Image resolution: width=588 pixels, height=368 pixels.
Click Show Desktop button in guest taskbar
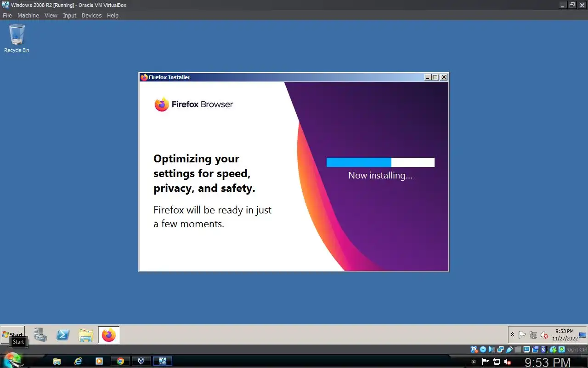[583, 335]
